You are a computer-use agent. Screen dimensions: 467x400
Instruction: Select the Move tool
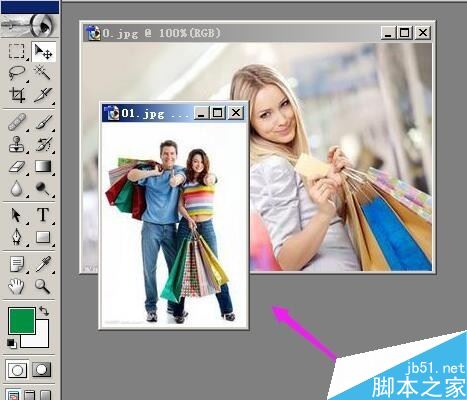pyautogui.click(x=43, y=51)
